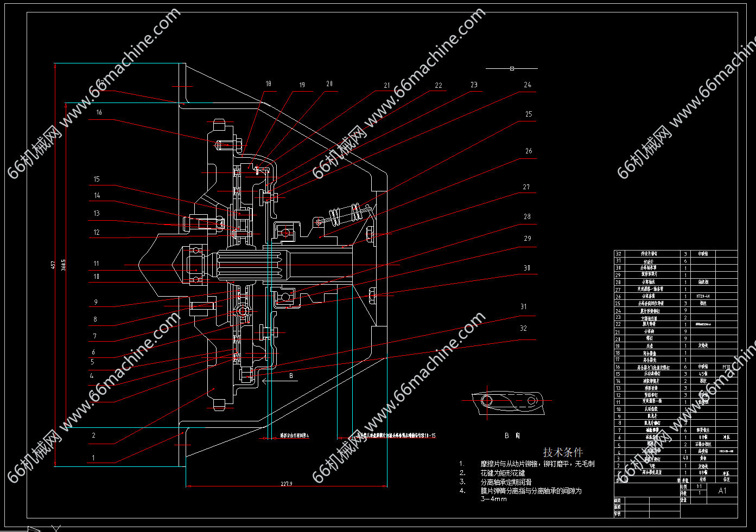Click the A1 sheet size cell
Image resolution: width=756 pixels, height=532 pixels.
point(722,491)
